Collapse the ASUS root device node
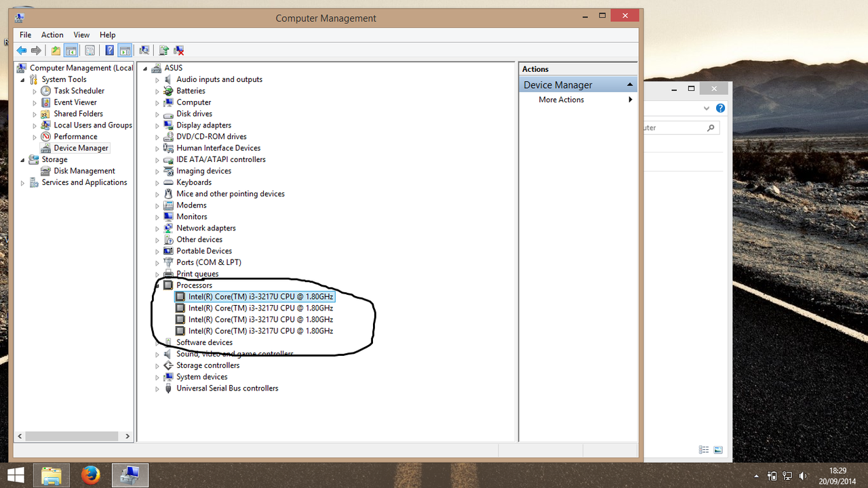This screenshot has width=868, height=488. coord(145,68)
